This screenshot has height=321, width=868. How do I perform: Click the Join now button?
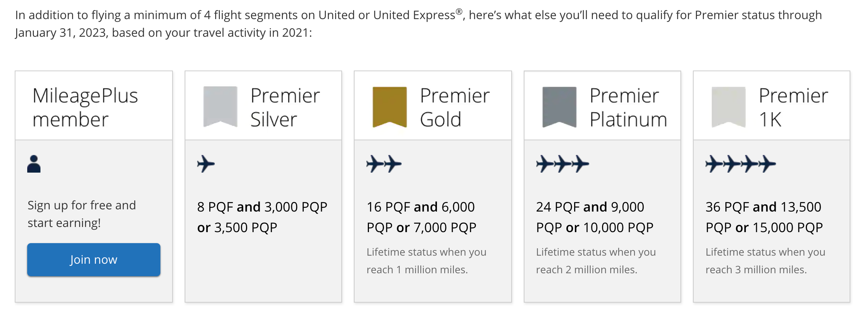click(x=93, y=260)
